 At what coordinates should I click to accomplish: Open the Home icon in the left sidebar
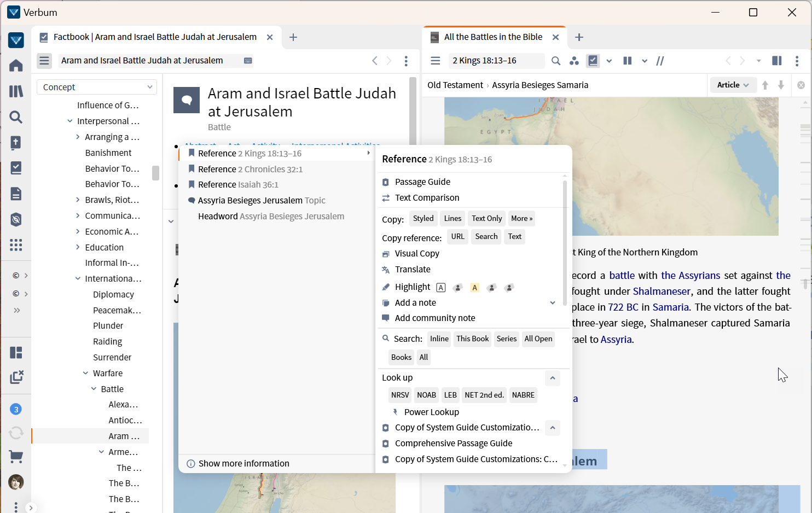click(16, 66)
